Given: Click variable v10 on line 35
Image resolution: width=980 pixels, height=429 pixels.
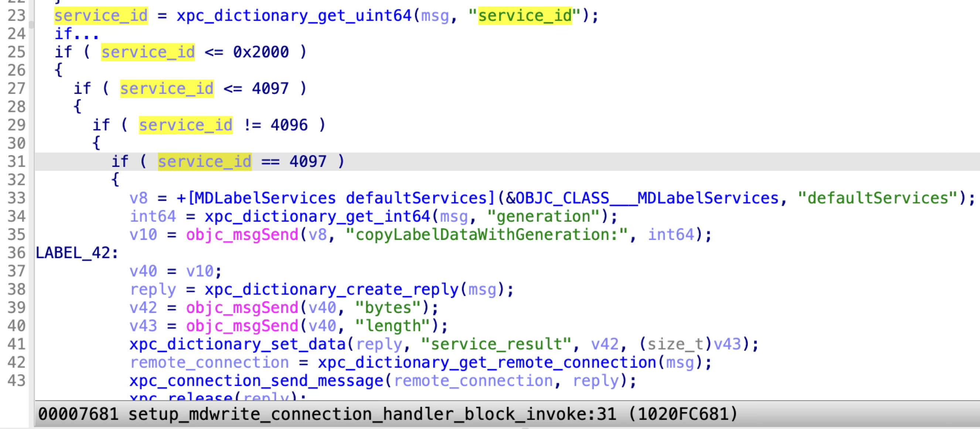Looking at the screenshot, I should tap(143, 234).
